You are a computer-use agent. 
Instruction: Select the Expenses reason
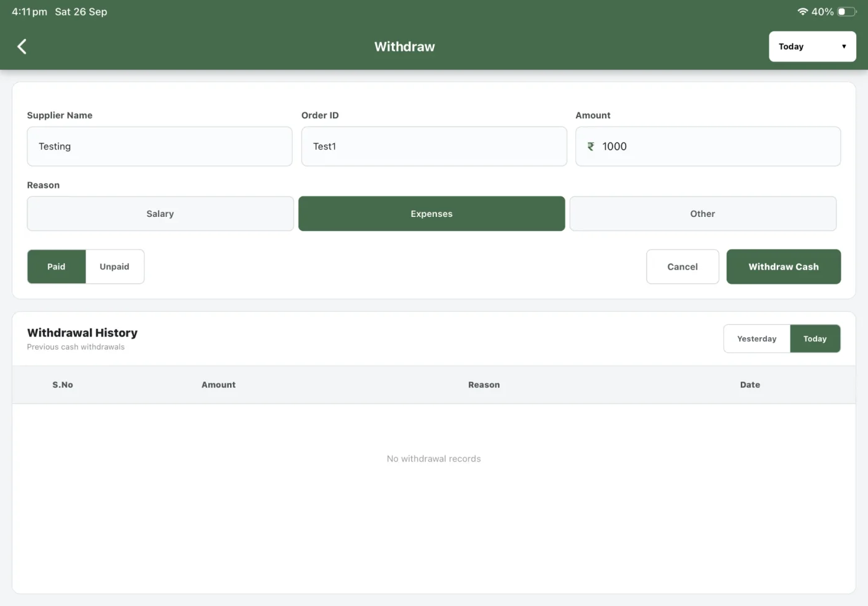[x=432, y=214]
